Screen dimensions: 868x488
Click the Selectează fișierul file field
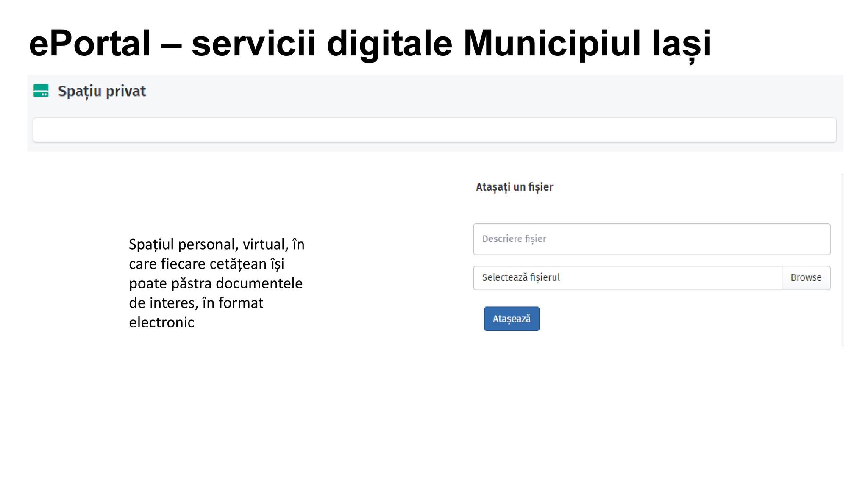coord(627,278)
